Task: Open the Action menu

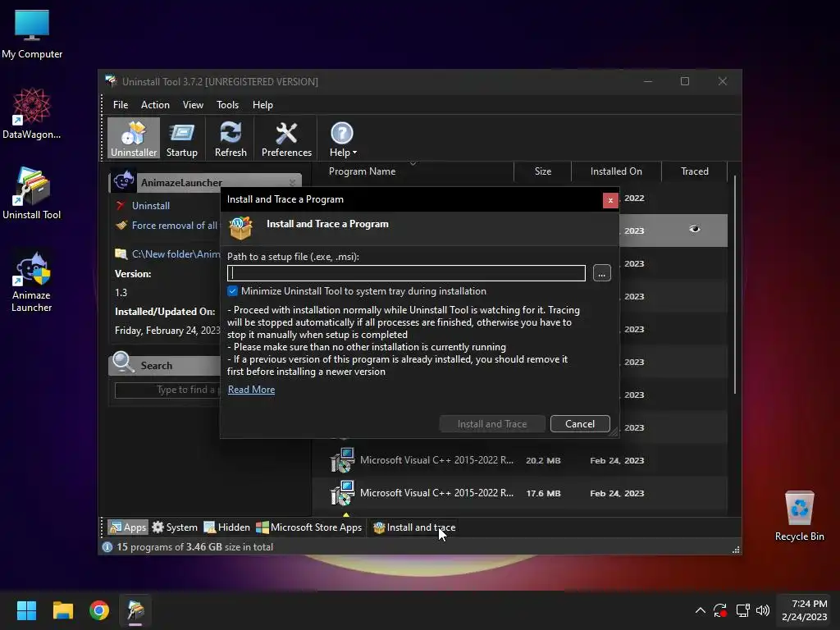Action: point(155,105)
